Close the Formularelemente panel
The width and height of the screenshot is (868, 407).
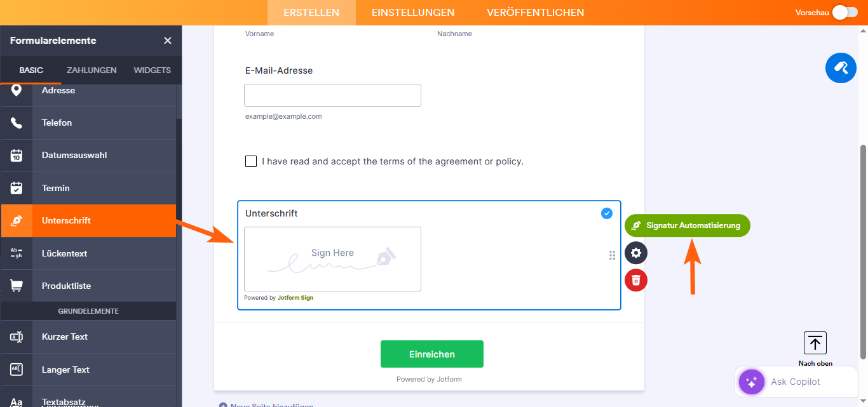167,40
